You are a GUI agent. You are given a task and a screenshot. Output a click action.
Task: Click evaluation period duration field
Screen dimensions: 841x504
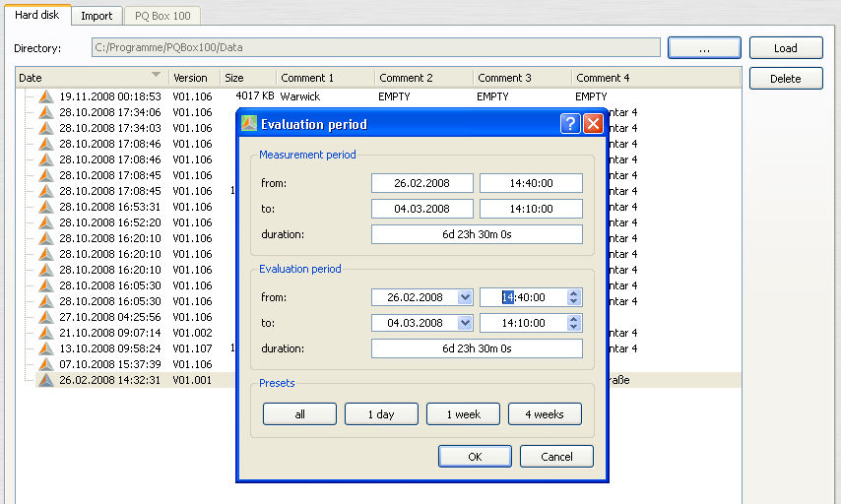[477, 348]
